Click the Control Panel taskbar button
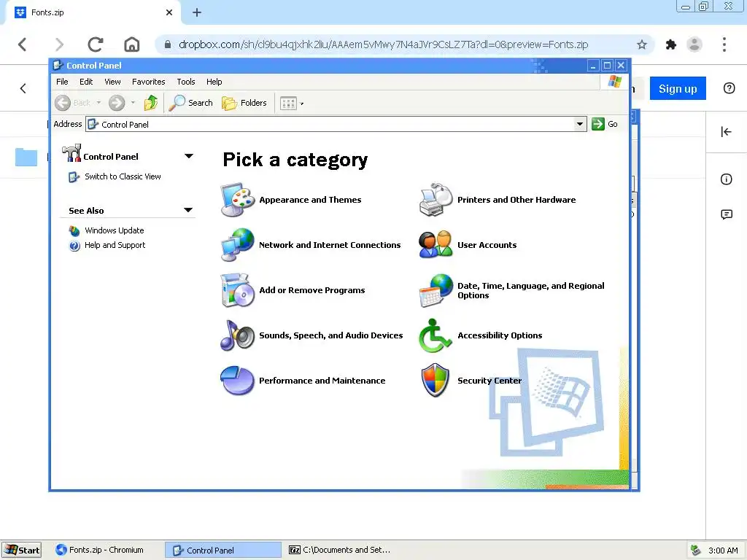Screen dimensions: 747x560 pos(223,550)
